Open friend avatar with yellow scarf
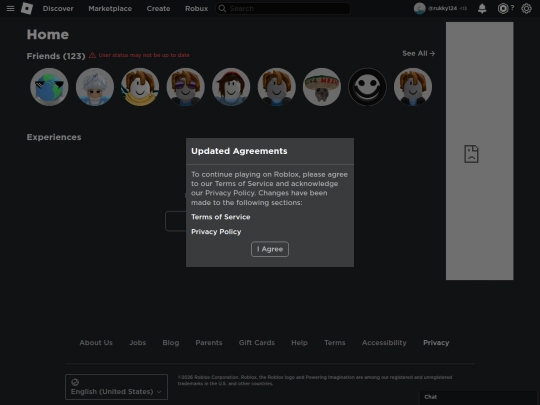This screenshot has width=540, height=405. pos(140,87)
